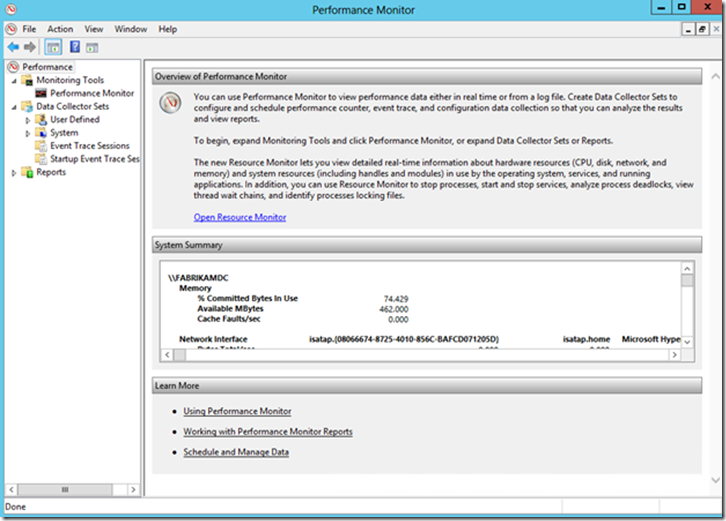Click main pane scroll down arrow
The height and width of the screenshot is (521, 726).
point(715,480)
